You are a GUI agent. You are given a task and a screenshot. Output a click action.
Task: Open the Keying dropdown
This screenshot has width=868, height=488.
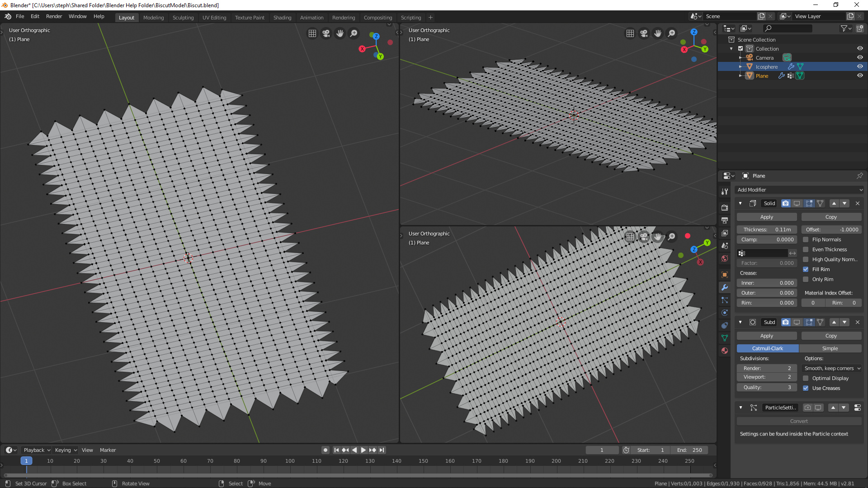coord(66,450)
